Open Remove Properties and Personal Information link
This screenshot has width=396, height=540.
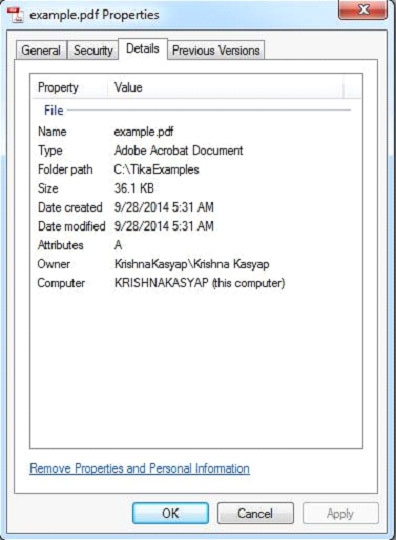click(139, 469)
